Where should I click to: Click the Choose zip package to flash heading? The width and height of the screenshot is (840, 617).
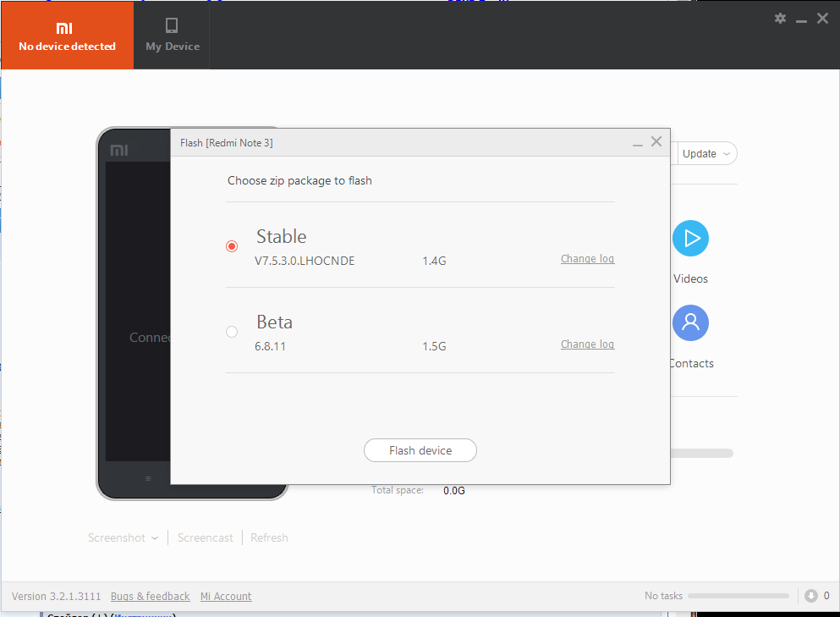[299, 180]
